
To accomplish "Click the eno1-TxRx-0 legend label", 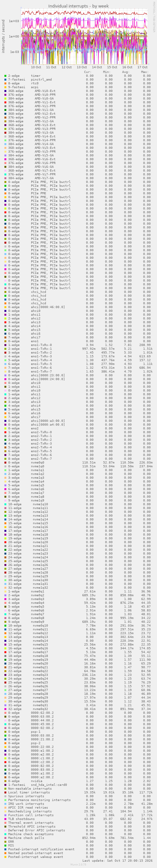I will (x=41, y=345).
